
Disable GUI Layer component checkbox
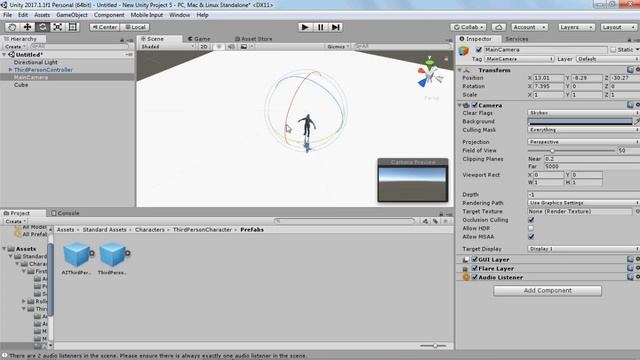click(475, 260)
